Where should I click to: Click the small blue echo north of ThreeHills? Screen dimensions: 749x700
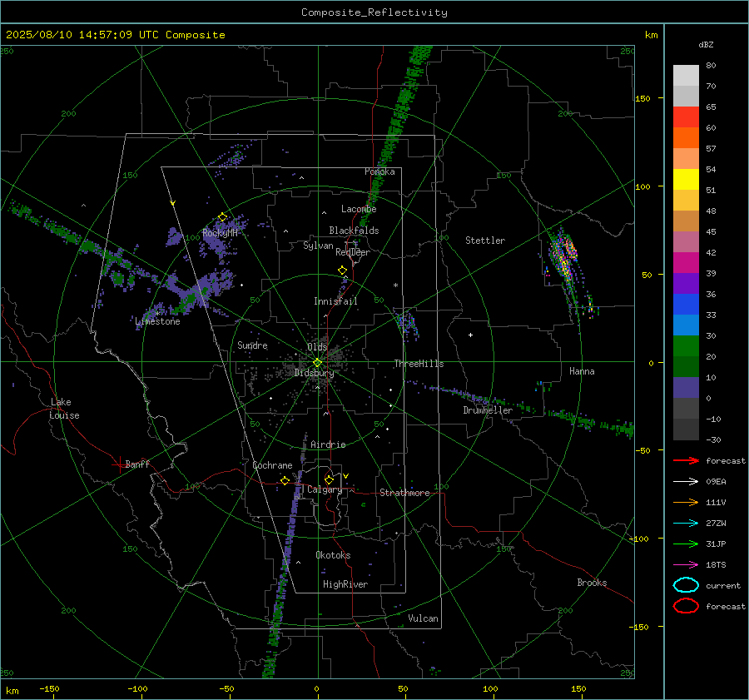408,324
